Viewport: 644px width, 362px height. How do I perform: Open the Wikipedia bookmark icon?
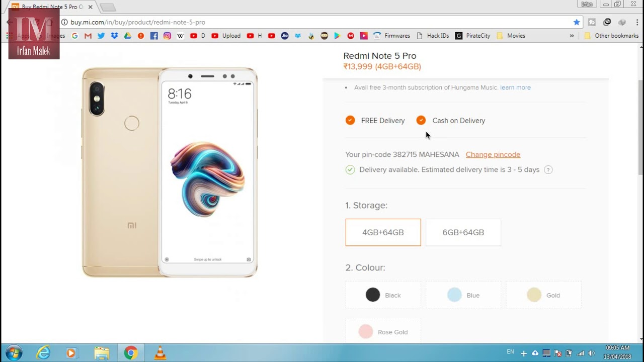[180, 36]
